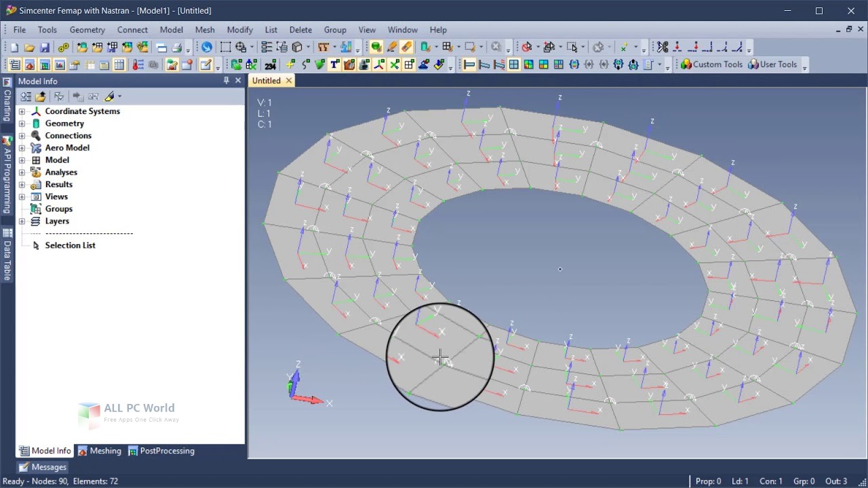Image resolution: width=868 pixels, height=488 pixels.
Task: Expand the Connections tree node
Action: tap(22, 136)
